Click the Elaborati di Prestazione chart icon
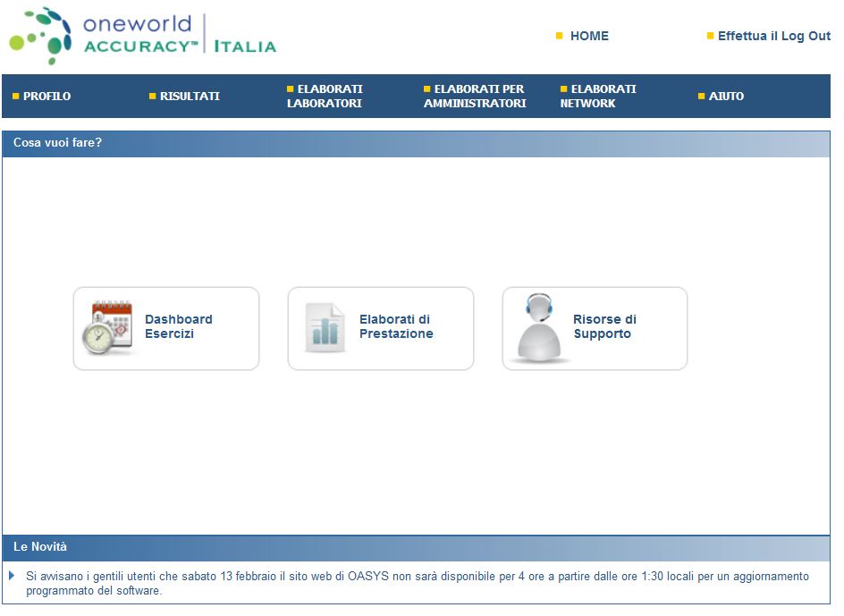 (x=325, y=328)
